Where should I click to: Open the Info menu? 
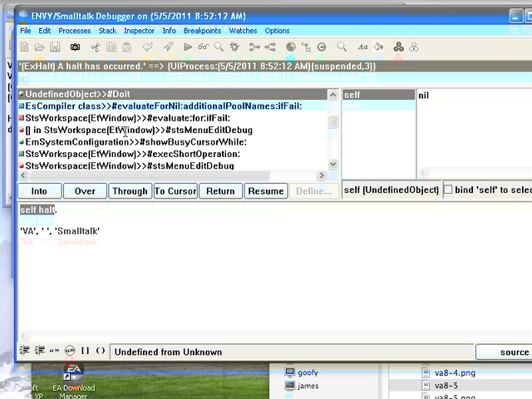coord(170,31)
